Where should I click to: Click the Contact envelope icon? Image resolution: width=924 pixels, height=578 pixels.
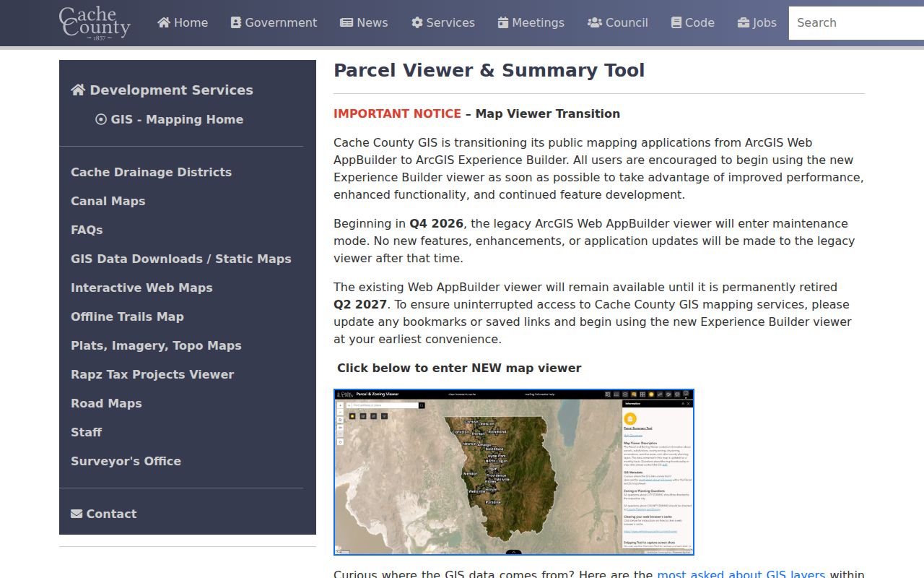click(77, 514)
